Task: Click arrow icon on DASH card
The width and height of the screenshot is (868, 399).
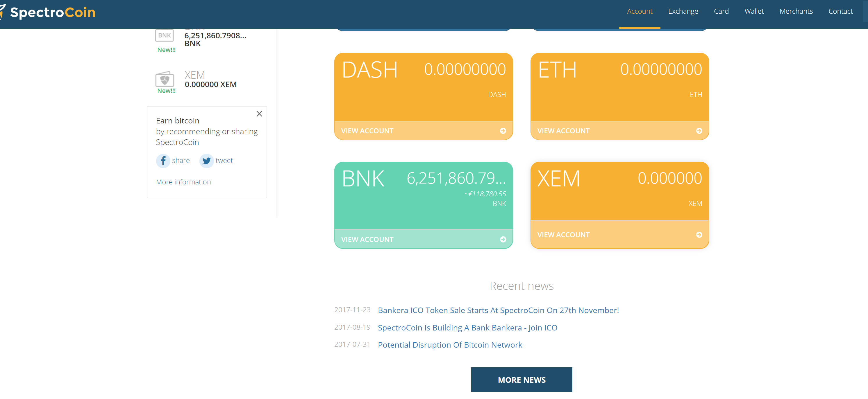Action: [503, 131]
